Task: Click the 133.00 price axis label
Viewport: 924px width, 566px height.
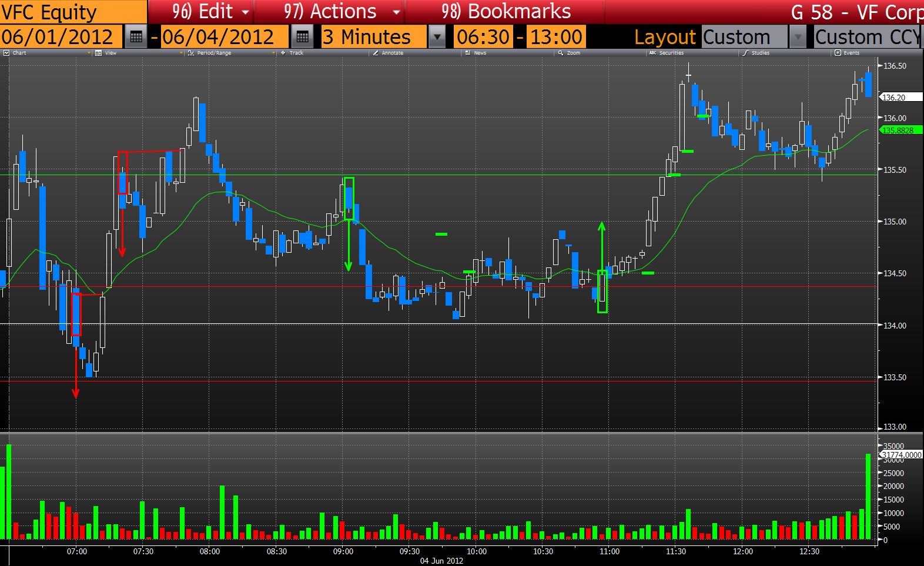Action: pos(895,427)
